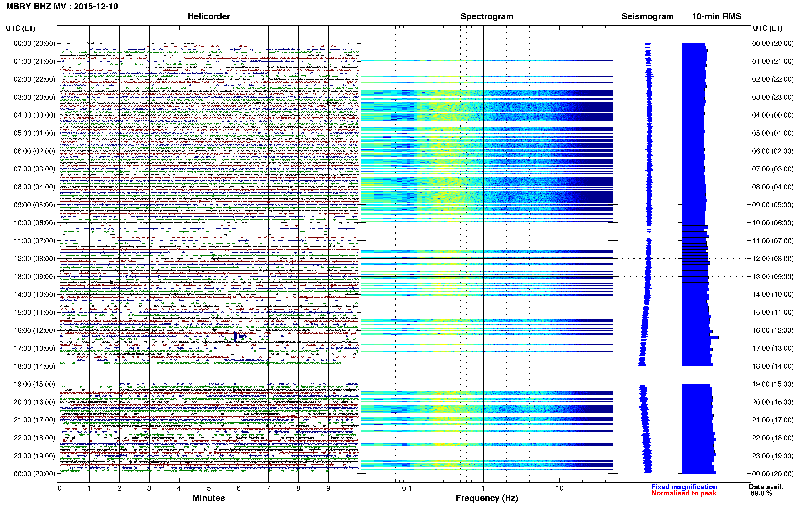Click right time label '23:00 (19:00)'
The height and width of the screenshot is (508, 812).
(773, 456)
